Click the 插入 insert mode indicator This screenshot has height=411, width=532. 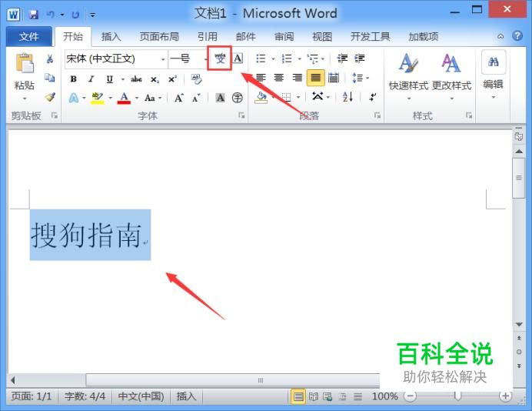coord(186,396)
